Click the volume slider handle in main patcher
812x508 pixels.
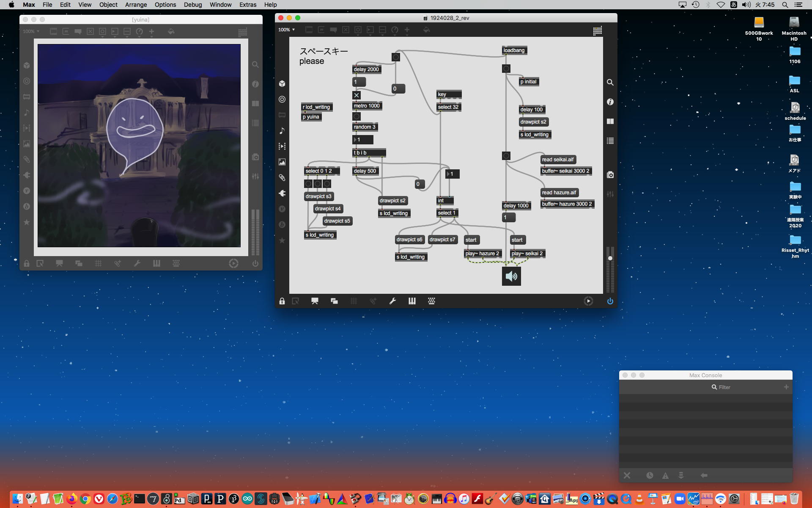610,258
